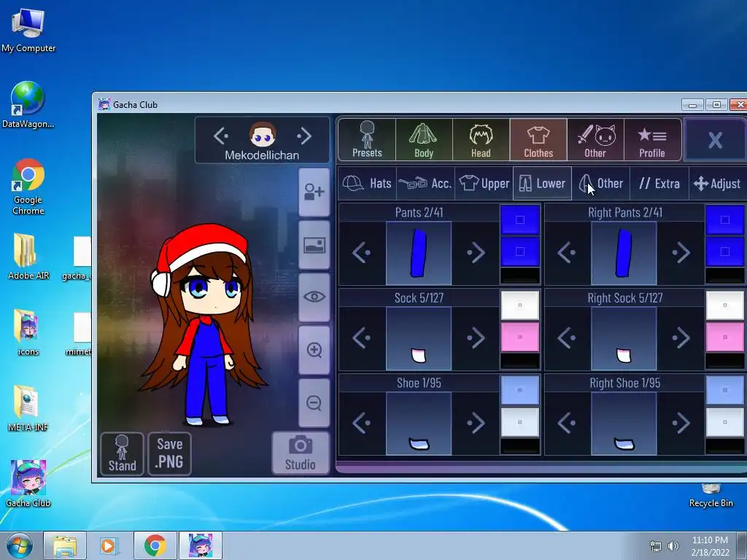The width and height of the screenshot is (747, 560).
Task: Save character as PNG
Action: (169, 454)
